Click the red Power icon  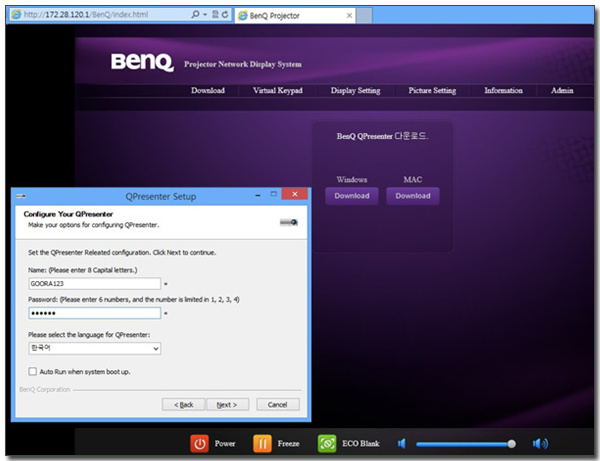click(x=199, y=443)
